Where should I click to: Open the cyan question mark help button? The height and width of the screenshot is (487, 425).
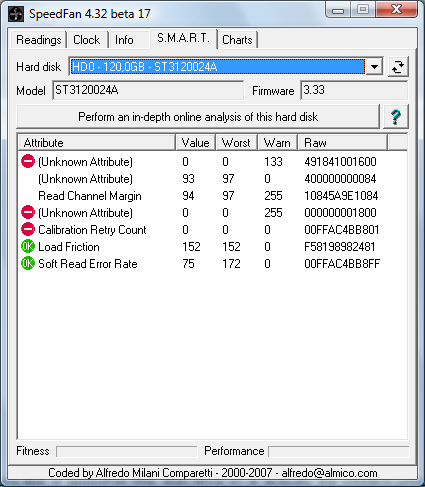396,117
